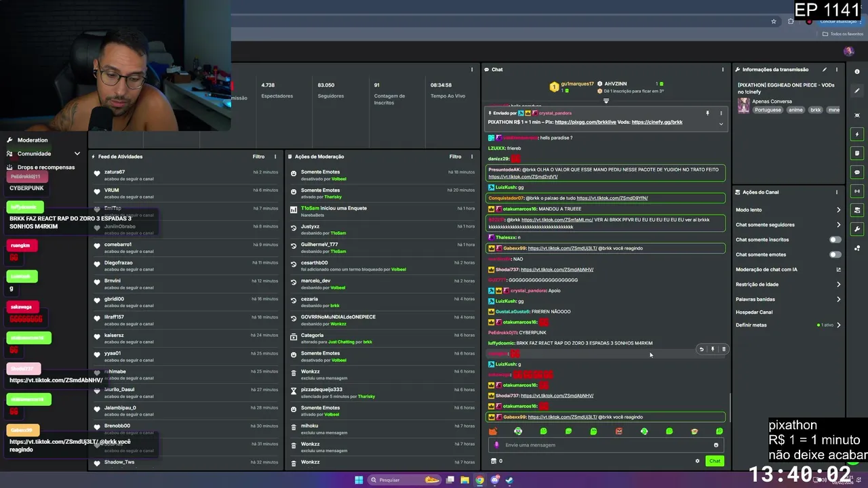Click pin icon on pinned chat message

(x=707, y=113)
